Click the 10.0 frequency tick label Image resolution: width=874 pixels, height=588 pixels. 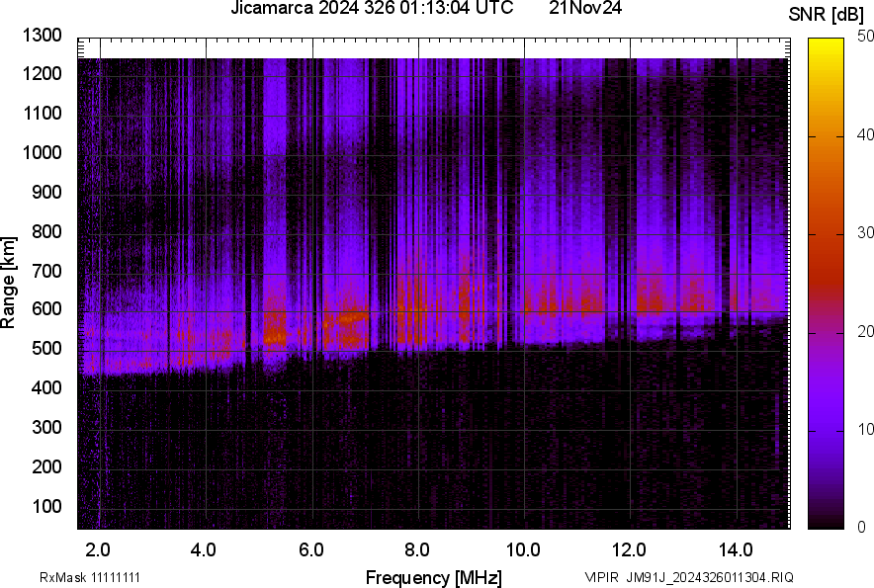(x=523, y=548)
